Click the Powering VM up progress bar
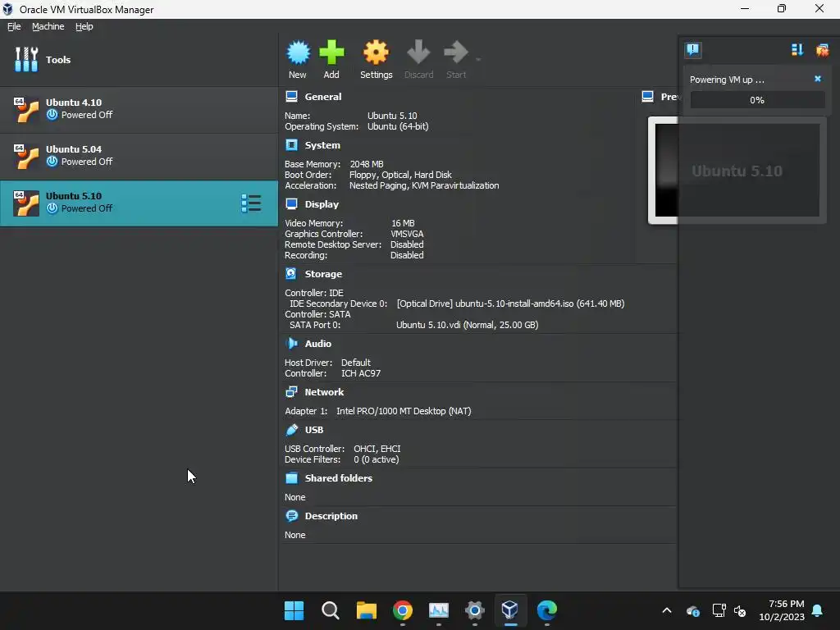 pos(757,99)
